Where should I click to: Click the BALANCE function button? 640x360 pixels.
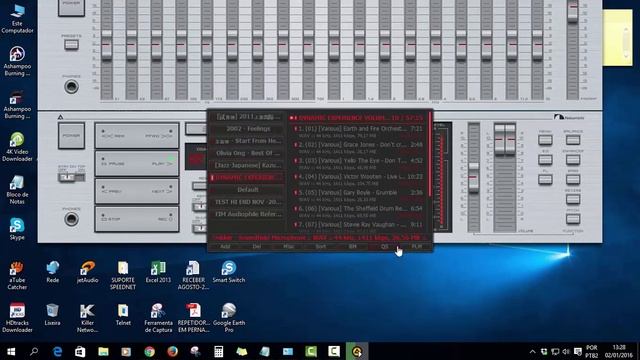tap(573, 140)
